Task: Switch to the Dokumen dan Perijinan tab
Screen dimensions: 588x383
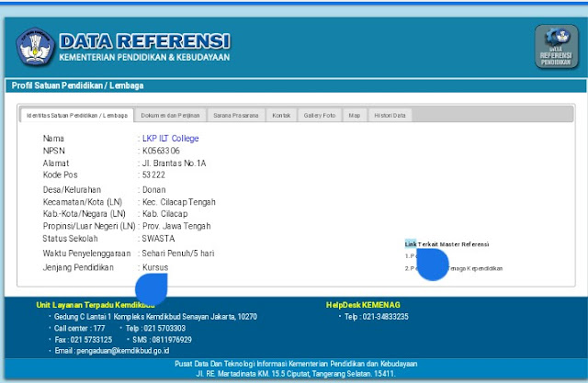Action: [170, 116]
